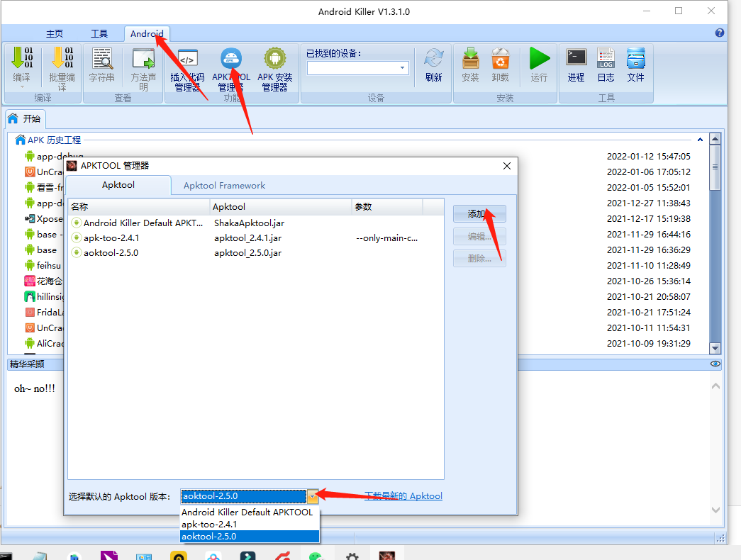Toggle the eye icon on 精华采撷 bar

715,364
